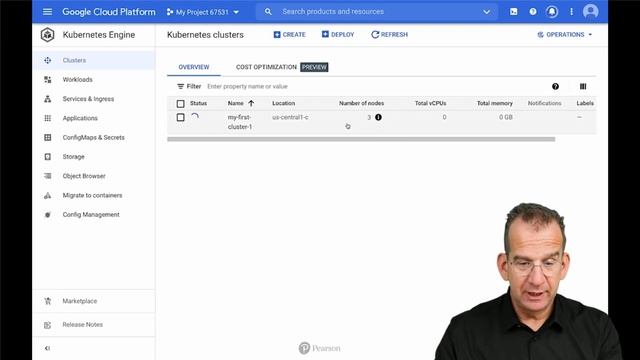640x360 pixels.
Task: Open Applications in the sidebar
Action: coord(80,118)
